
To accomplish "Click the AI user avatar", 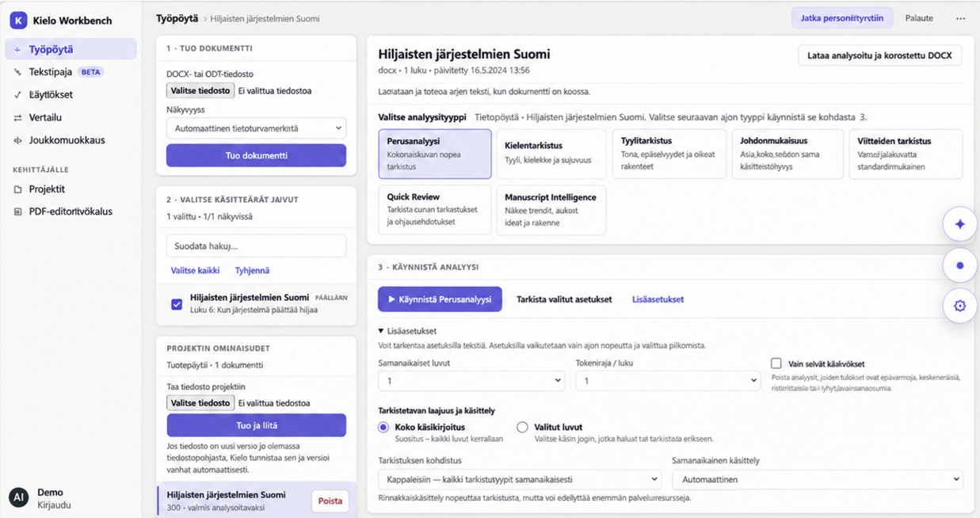I will 18,497.
